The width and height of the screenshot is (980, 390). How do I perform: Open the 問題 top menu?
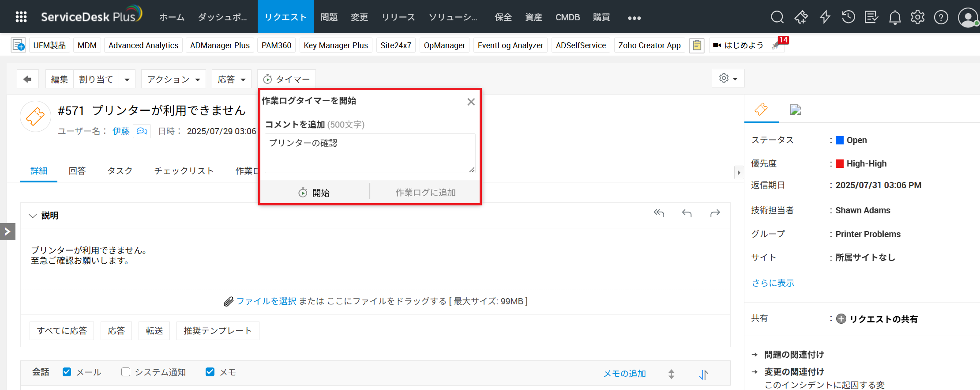click(x=329, y=17)
